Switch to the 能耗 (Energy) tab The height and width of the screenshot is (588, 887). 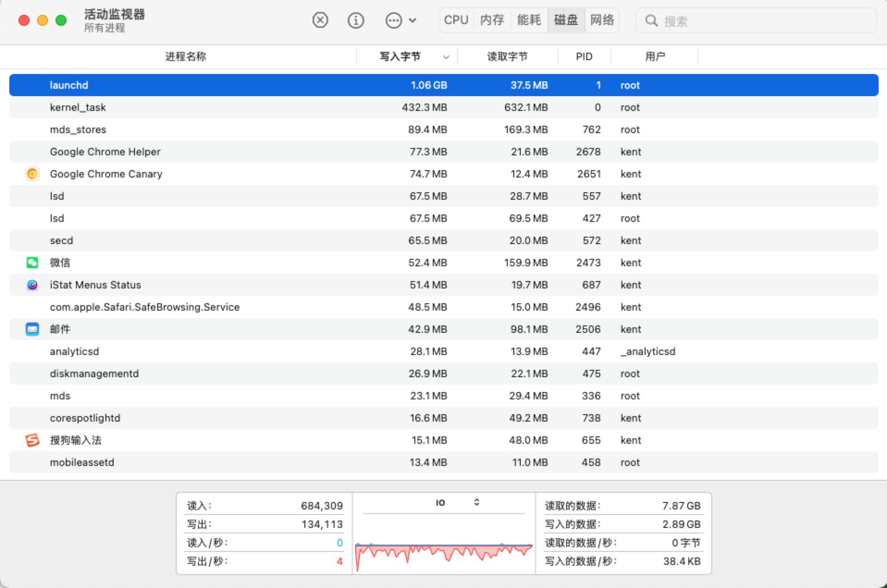point(529,20)
